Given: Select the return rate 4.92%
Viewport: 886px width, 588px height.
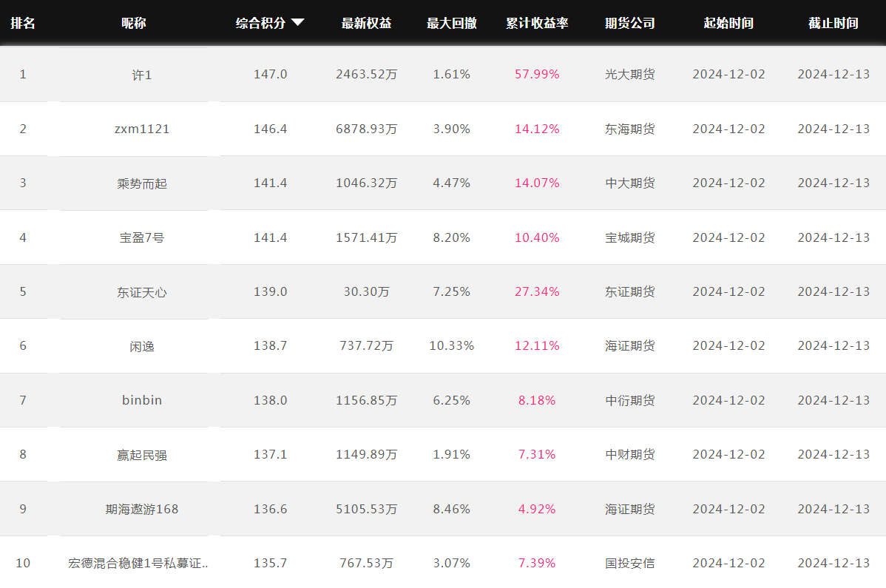Looking at the screenshot, I should pyautogui.click(x=537, y=509).
